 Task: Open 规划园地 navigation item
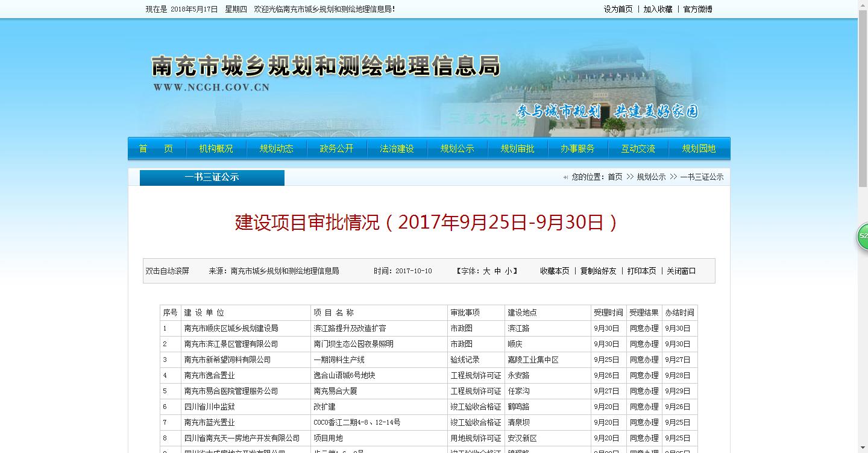point(699,148)
